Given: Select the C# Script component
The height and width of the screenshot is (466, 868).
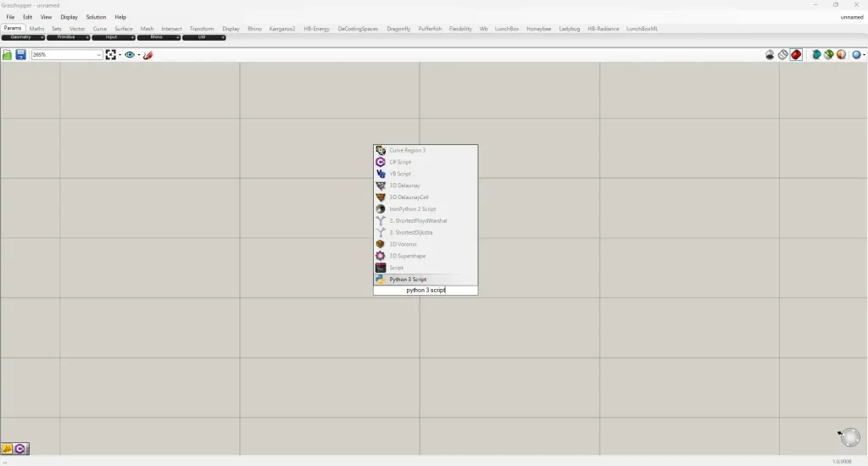Looking at the screenshot, I should pos(400,162).
